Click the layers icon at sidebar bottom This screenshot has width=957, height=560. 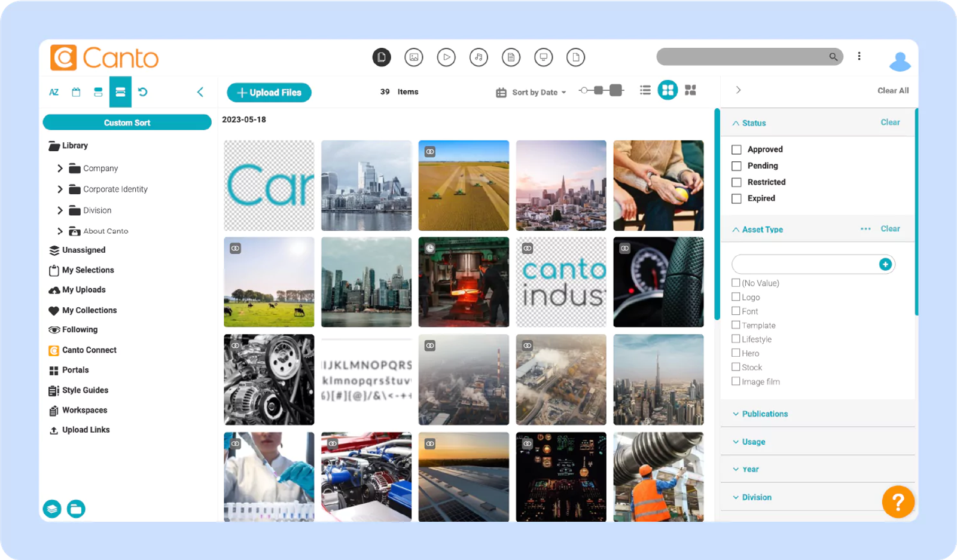tap(52, 509)
